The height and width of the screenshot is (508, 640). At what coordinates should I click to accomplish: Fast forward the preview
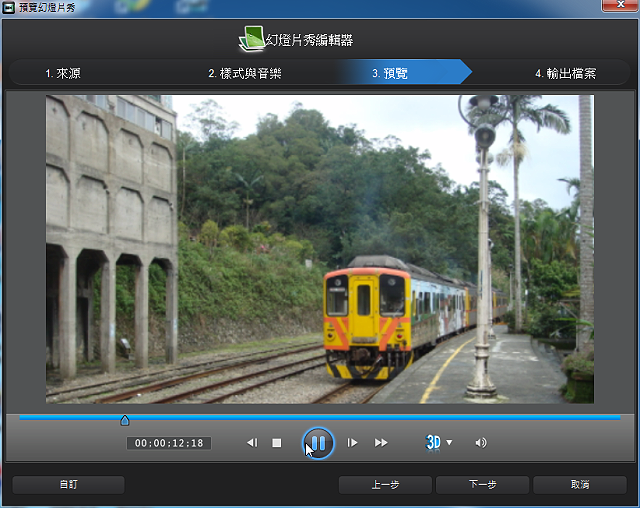381,443
